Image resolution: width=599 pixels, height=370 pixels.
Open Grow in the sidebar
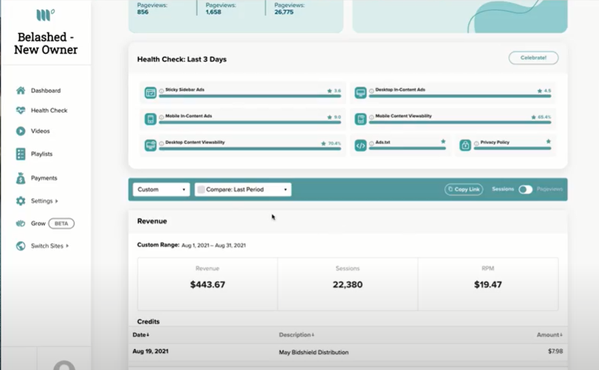tap(38, 223)
